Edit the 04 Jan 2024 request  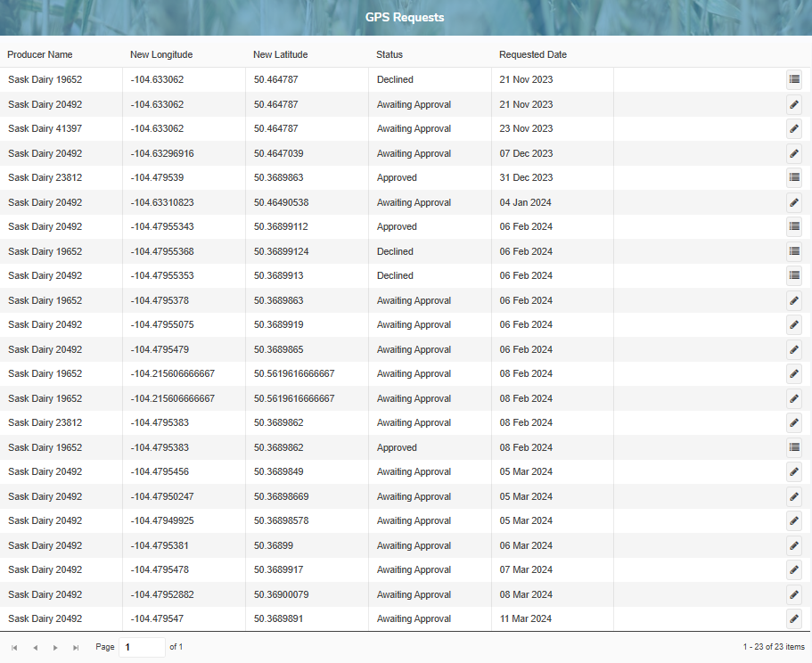[794, 202]
